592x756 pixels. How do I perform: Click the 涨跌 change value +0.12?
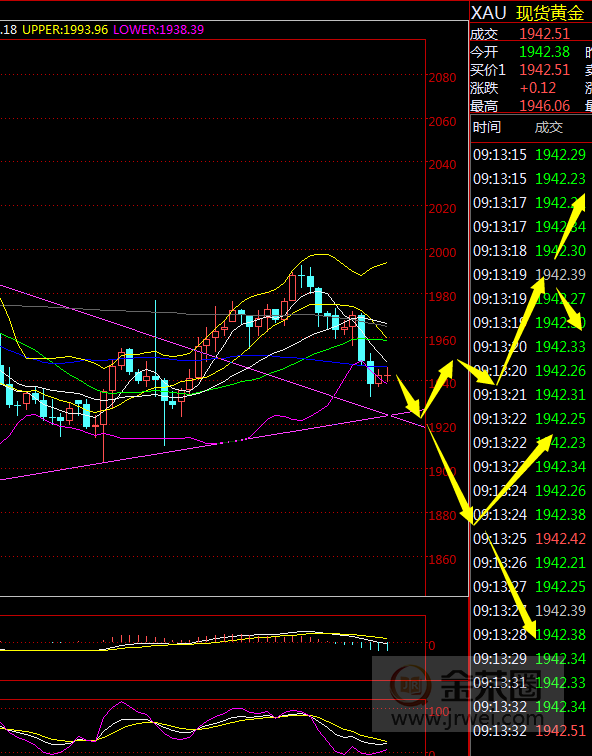538,88
